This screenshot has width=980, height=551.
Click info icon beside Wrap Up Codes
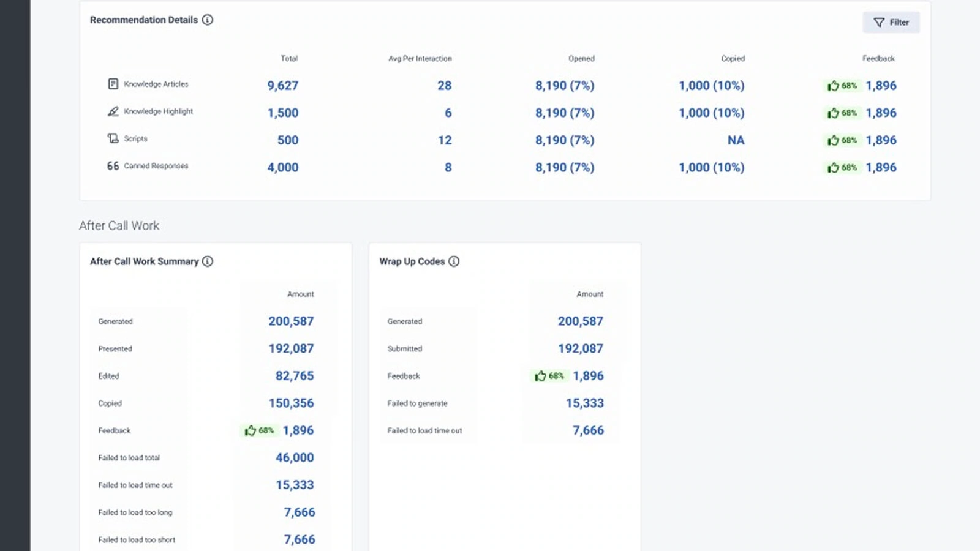454,261
